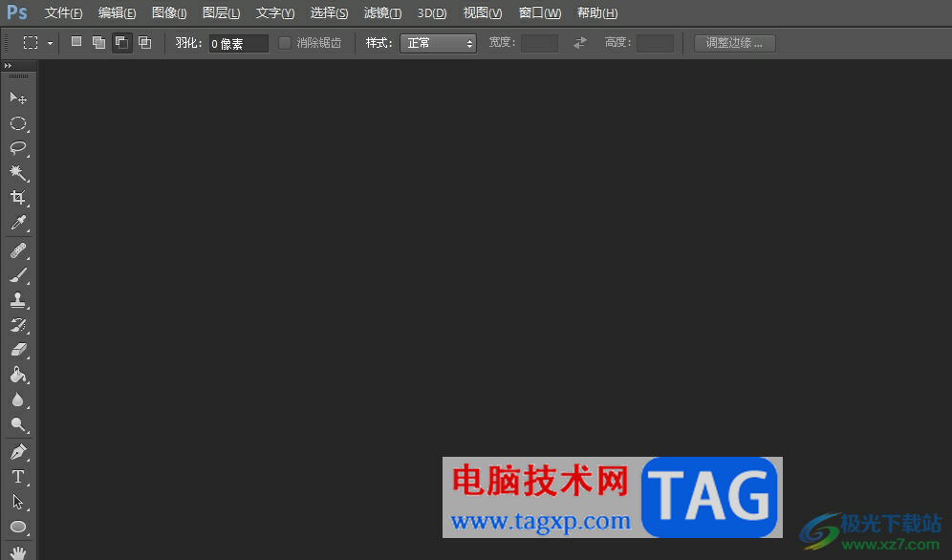Open the 图层(L) menu
This screenshot has height=560, width=952.
pyautogui.click(x=222, y=12)
